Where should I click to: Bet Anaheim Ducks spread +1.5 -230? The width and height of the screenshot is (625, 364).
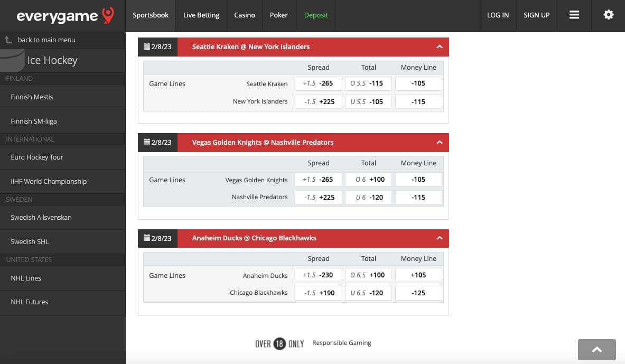click(x=319, y=275)
